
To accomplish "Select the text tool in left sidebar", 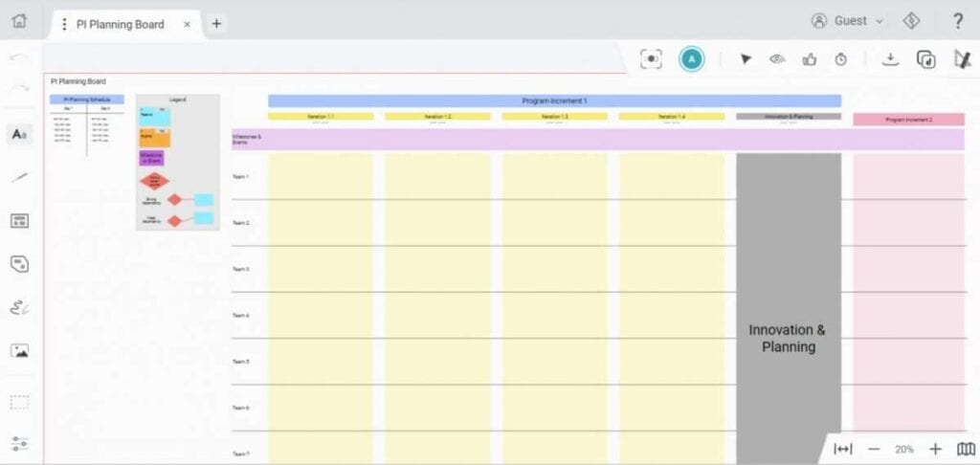I will (19, 135).
